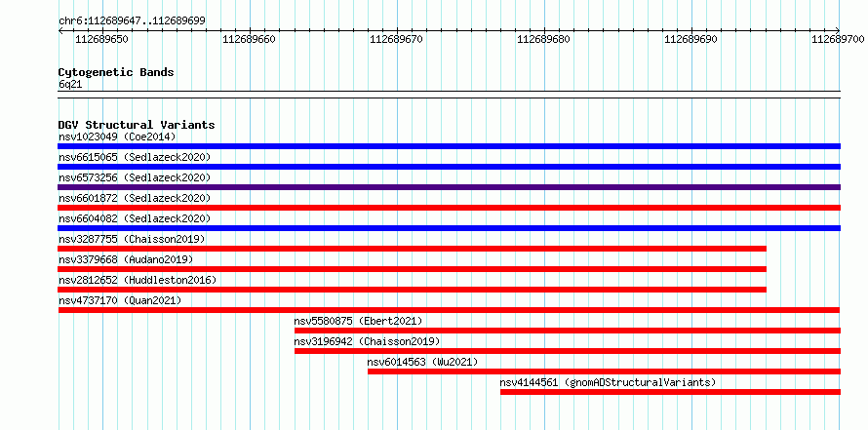Click the blue bar below nsv6615065
The width and height of the screenshot is (868, 430).
[449, 167]
